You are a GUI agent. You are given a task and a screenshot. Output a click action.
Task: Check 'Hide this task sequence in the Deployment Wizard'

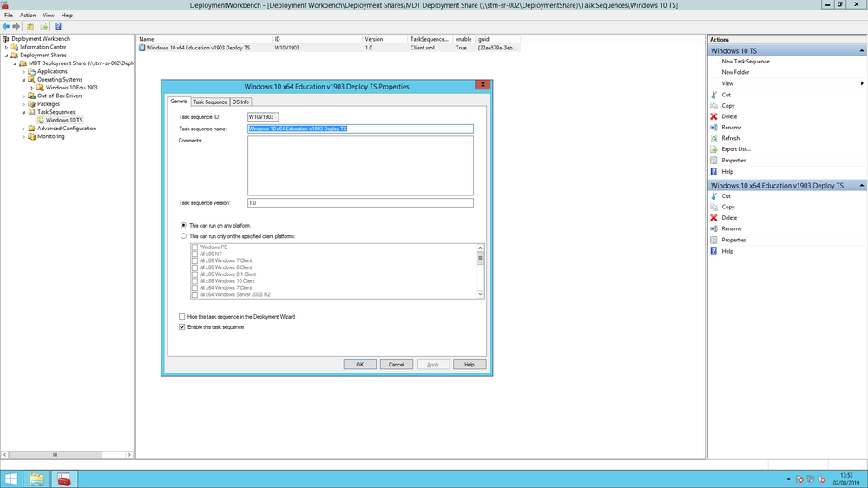coord(182,317)
